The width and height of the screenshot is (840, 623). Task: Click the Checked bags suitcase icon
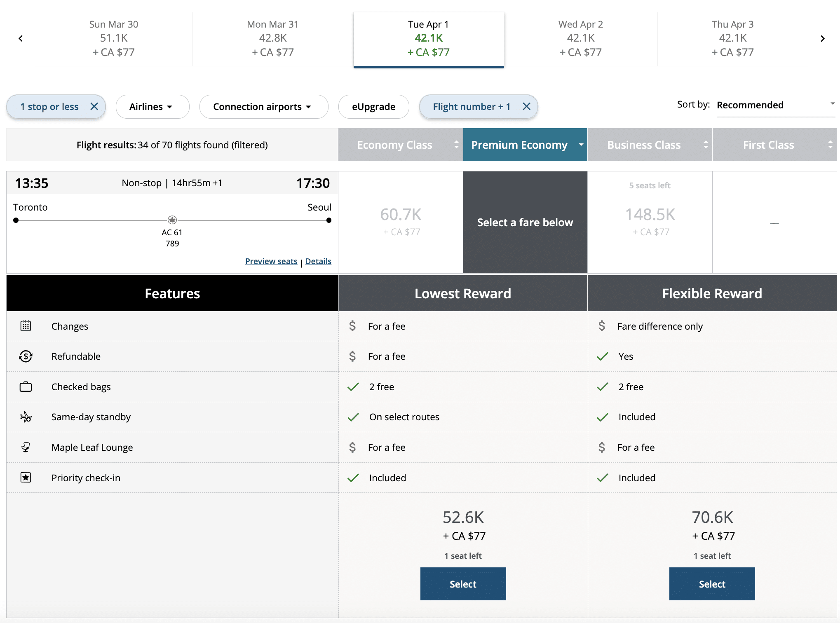(x=26, y=387)
